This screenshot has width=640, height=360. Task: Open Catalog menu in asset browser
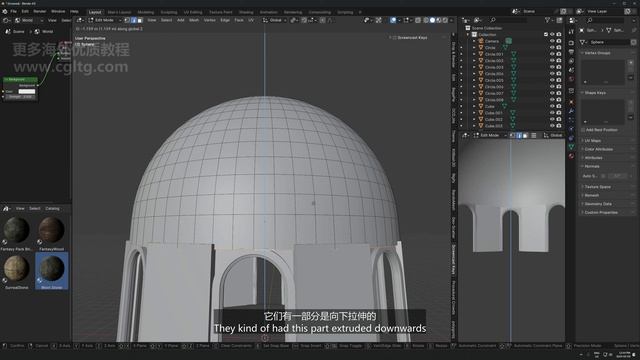click(52, 209)
